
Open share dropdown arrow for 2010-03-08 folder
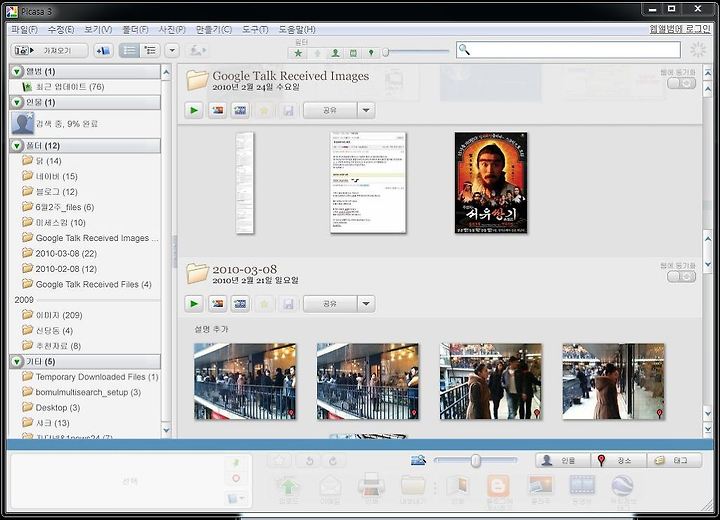[x=366, y=304]
